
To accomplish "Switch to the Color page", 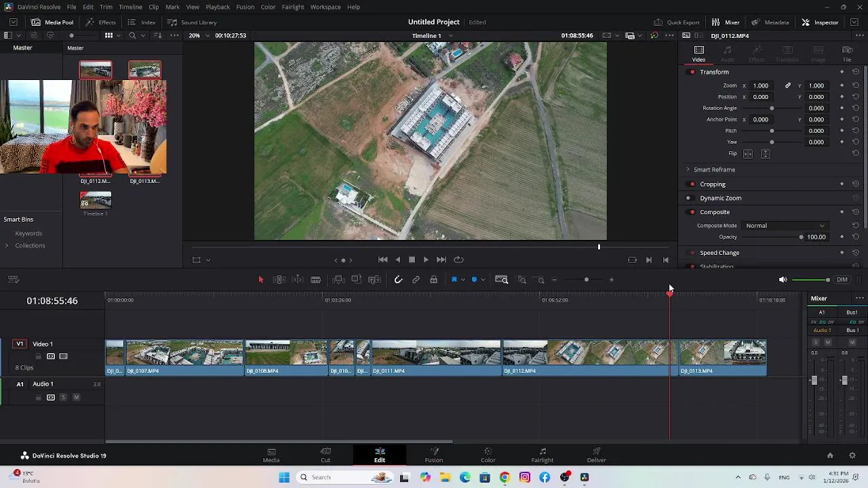I will point(488,455).
